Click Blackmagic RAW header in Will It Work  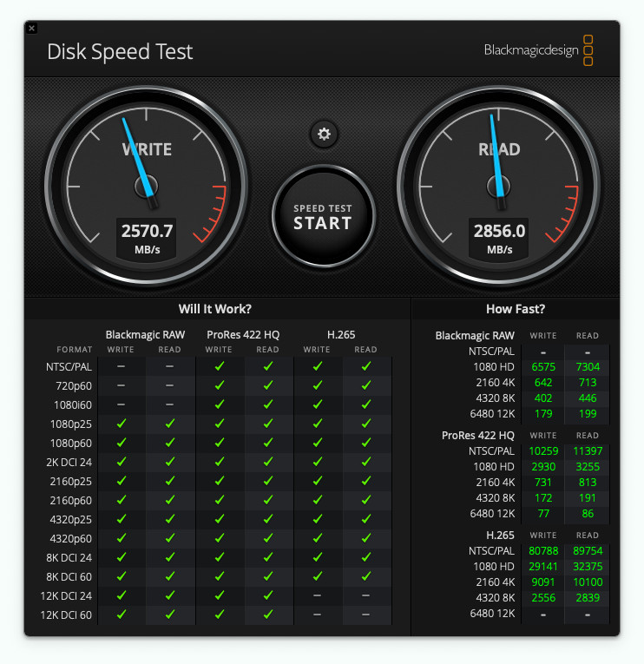coord(145,335)
